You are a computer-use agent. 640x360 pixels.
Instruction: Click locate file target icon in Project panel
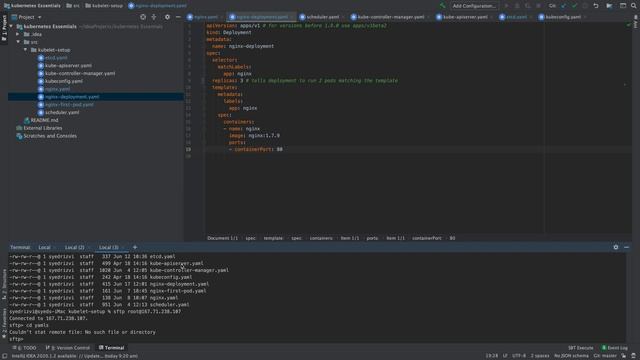tap(143, 17)
